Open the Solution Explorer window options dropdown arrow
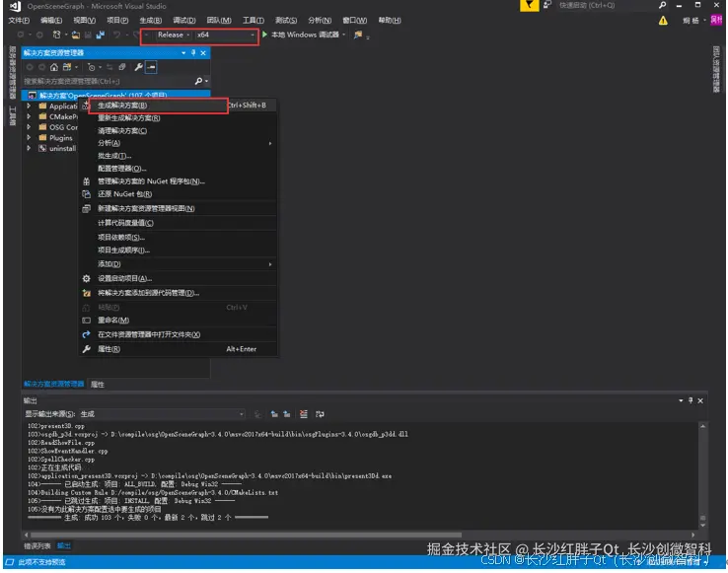This screenshot has height=573, width=728. (183, 52)
